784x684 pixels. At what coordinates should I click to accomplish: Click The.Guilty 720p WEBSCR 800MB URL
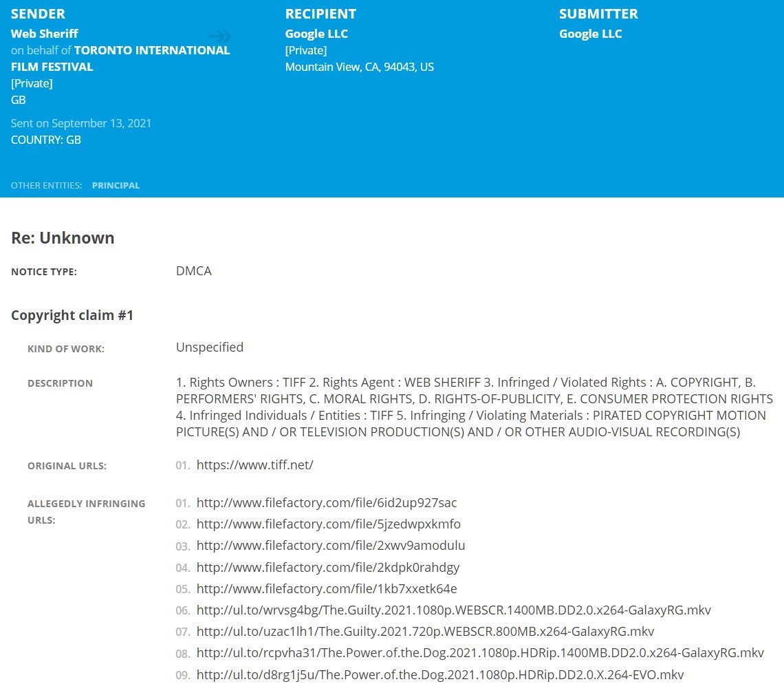click(x=425, y=632)
